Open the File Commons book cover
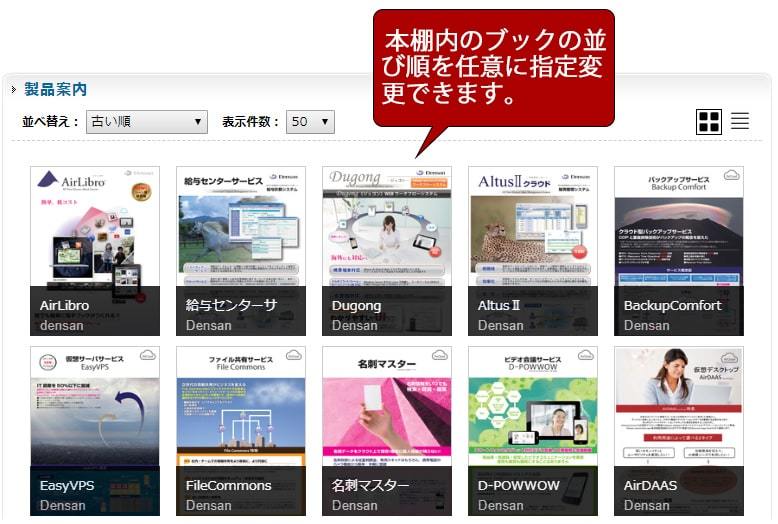778x524 pixels. pyautogui.click(x=241, y=431)
